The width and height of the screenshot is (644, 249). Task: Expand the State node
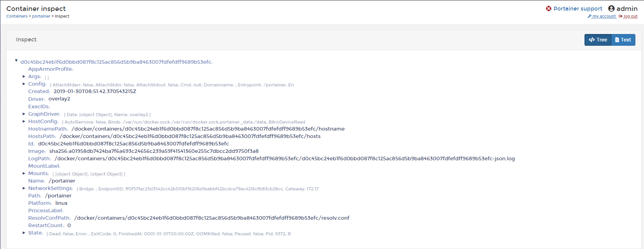(x=24, y=233)
